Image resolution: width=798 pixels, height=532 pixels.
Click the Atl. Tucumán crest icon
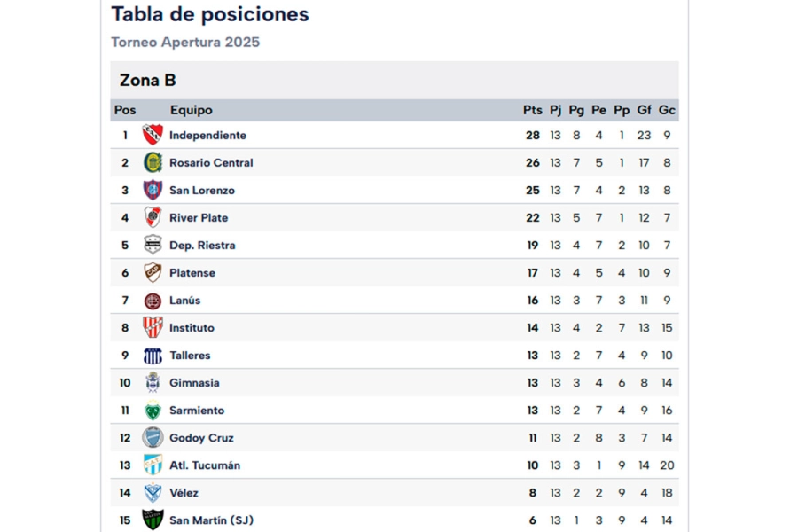tap(153, 465)
